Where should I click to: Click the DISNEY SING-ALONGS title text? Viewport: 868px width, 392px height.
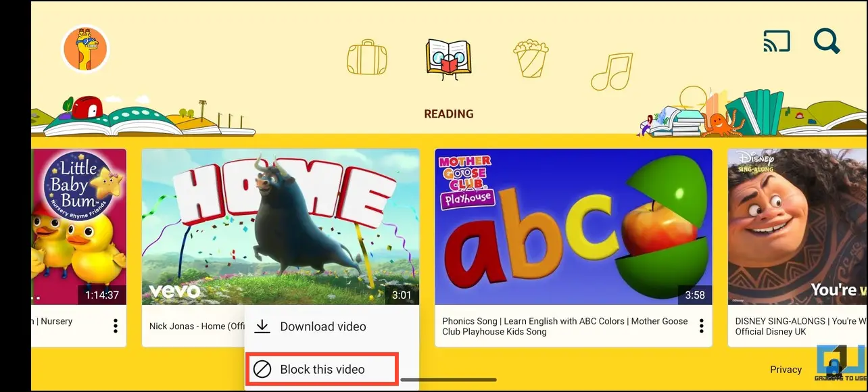pyautogui.click(x=801, y=326)
